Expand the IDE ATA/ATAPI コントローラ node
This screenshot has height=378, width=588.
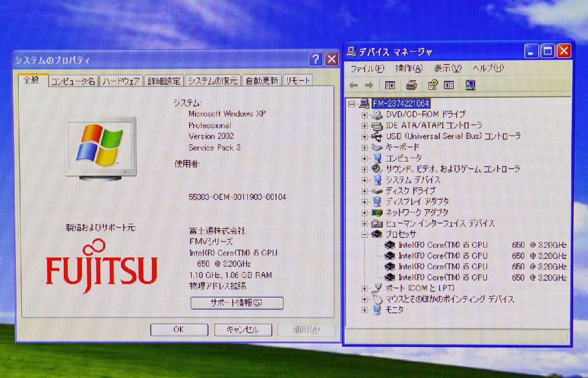click(365, 125)
